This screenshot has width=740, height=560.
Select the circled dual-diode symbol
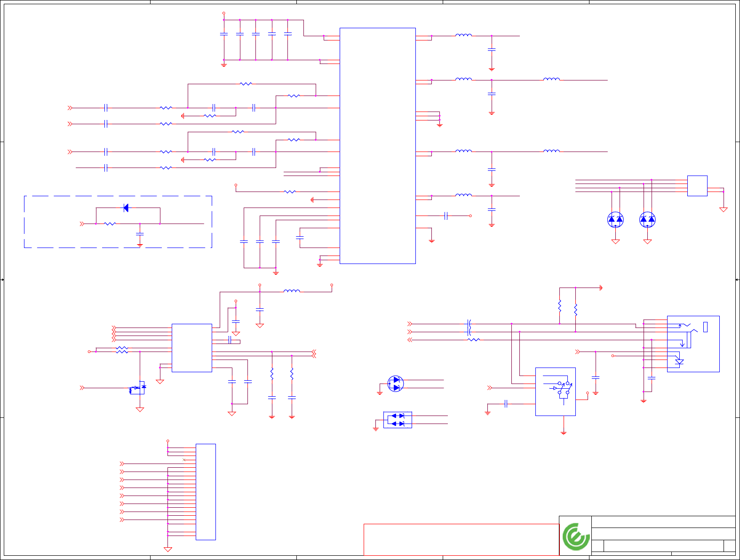pos(396,384)
